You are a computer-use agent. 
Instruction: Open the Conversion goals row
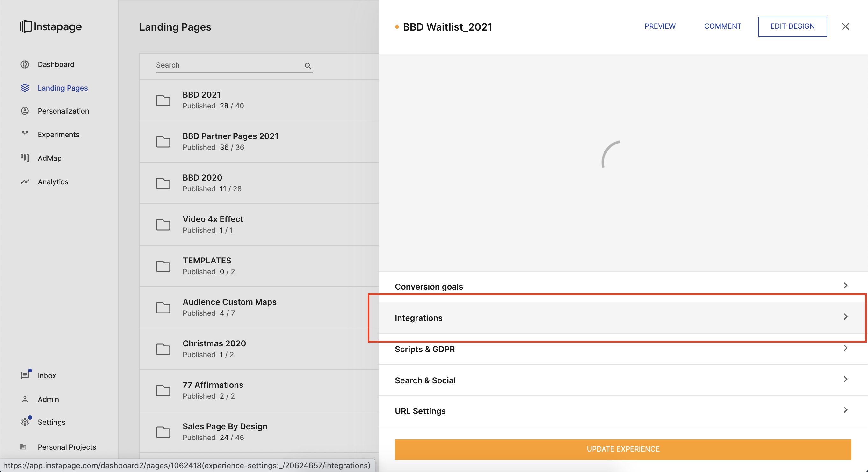pyautogui.click(x=623, y=286)
